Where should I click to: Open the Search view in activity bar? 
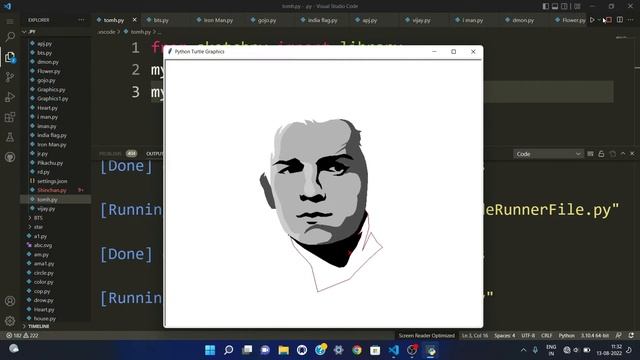[10, 37]
